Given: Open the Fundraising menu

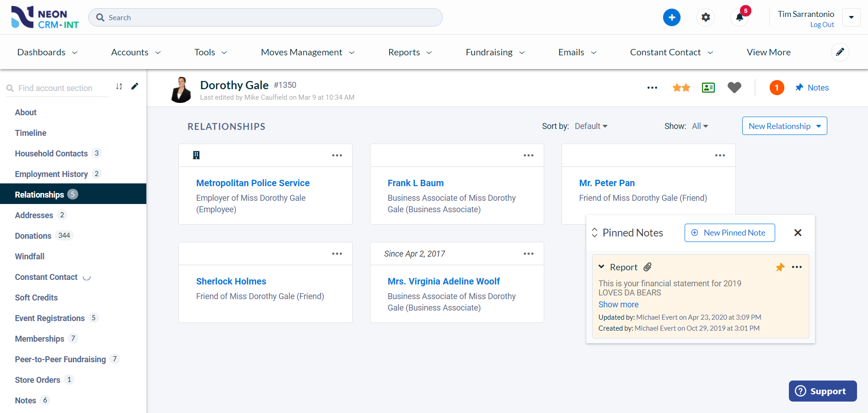Looking at the screenshot, I should 495,52.
